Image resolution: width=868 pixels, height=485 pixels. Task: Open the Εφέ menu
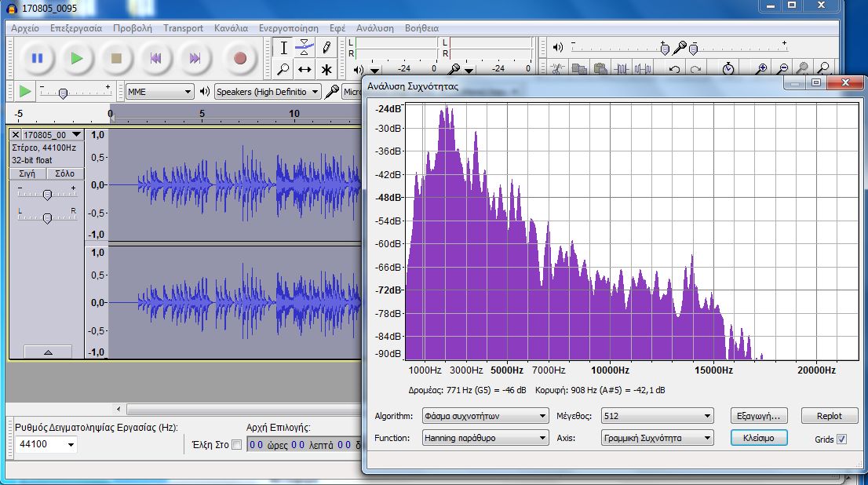[337, 28]
